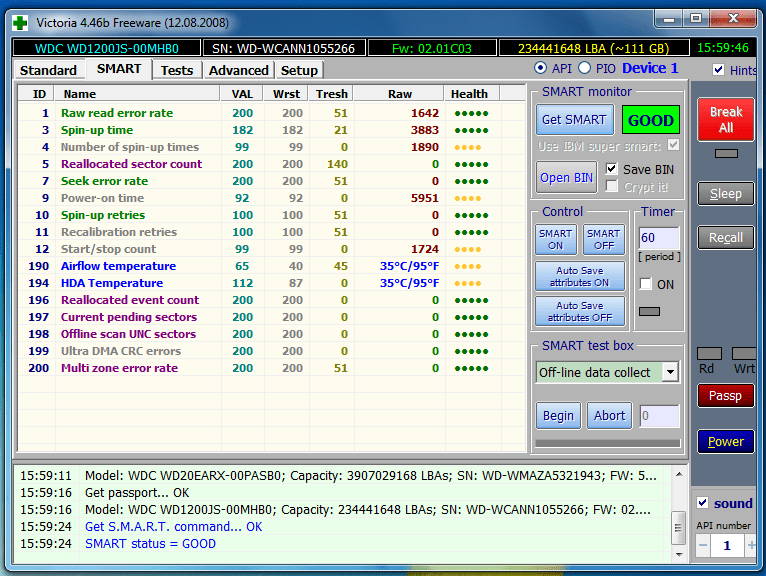
Task: Switch to the Tests tab
Action: click(x=177, y=70)
